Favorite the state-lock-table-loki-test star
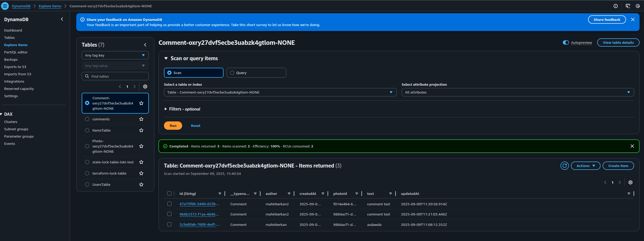The height and width of the screenshot is (241, 644). coord(141,162)
